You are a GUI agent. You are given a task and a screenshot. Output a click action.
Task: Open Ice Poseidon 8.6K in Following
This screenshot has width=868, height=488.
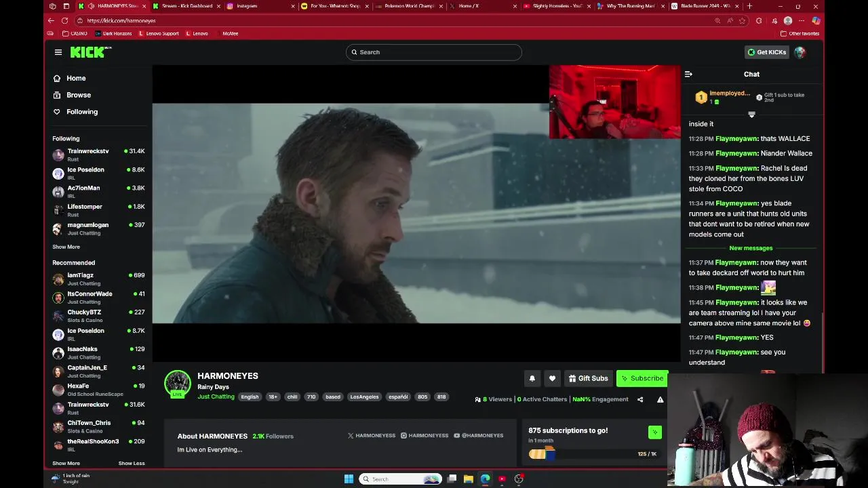98,173
